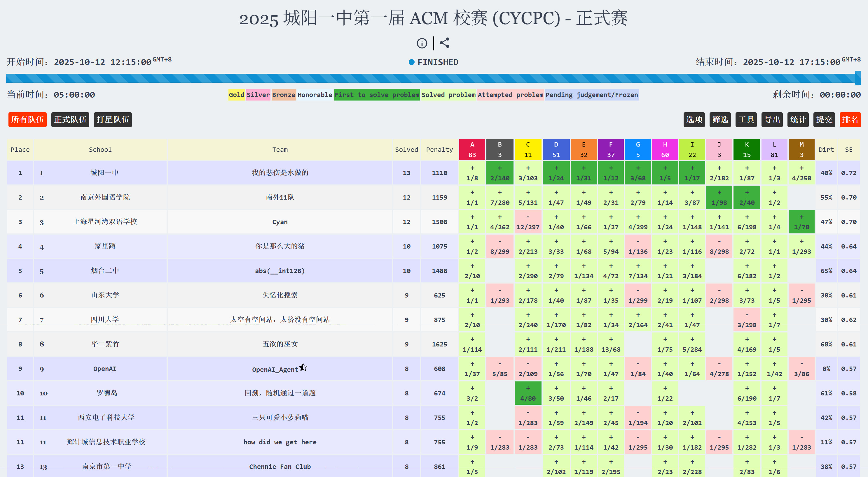
Task: Open the 统计 statistics view
Action: (798, 119)
